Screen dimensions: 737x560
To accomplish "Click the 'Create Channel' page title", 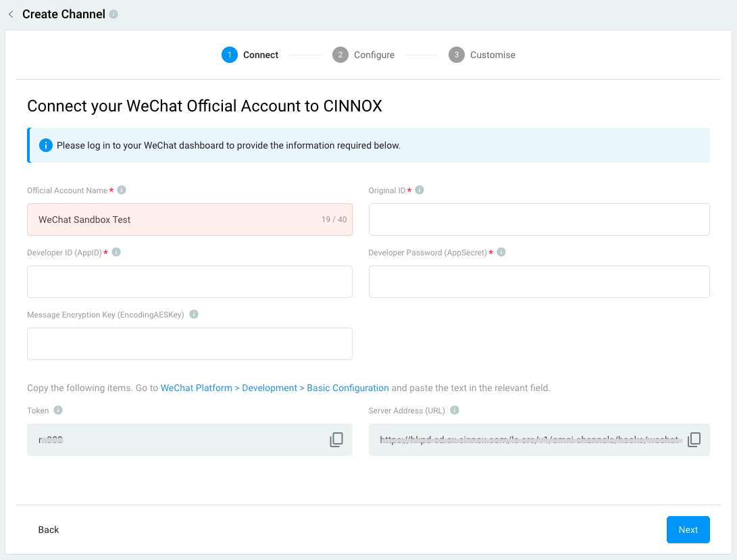I will [64, 14].
